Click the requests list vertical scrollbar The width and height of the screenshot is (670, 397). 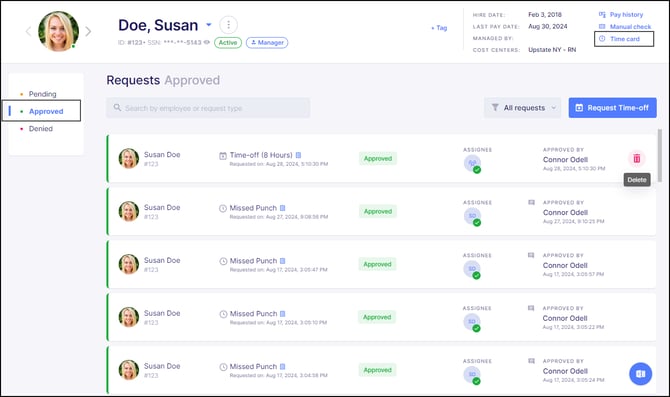pyautogui.click(x=660, y=156)
